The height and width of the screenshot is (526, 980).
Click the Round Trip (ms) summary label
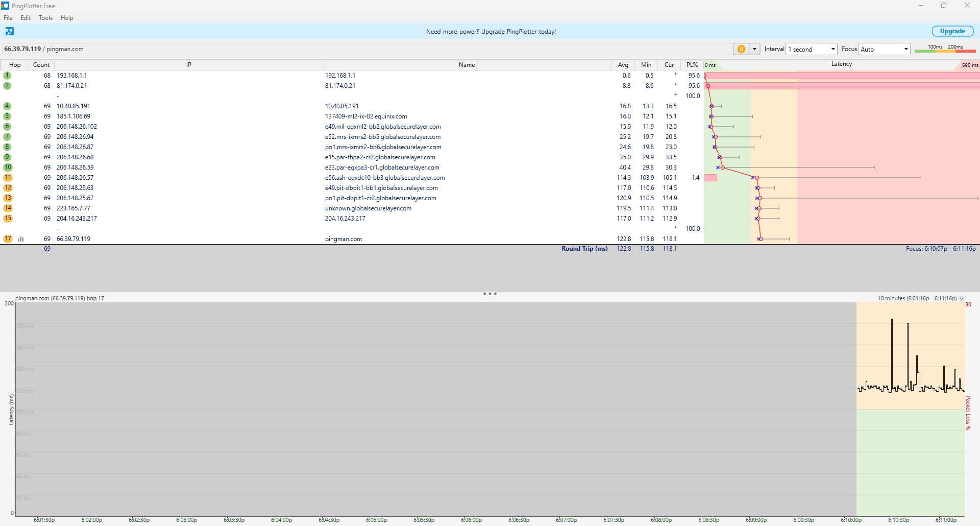tap(584, 249)
